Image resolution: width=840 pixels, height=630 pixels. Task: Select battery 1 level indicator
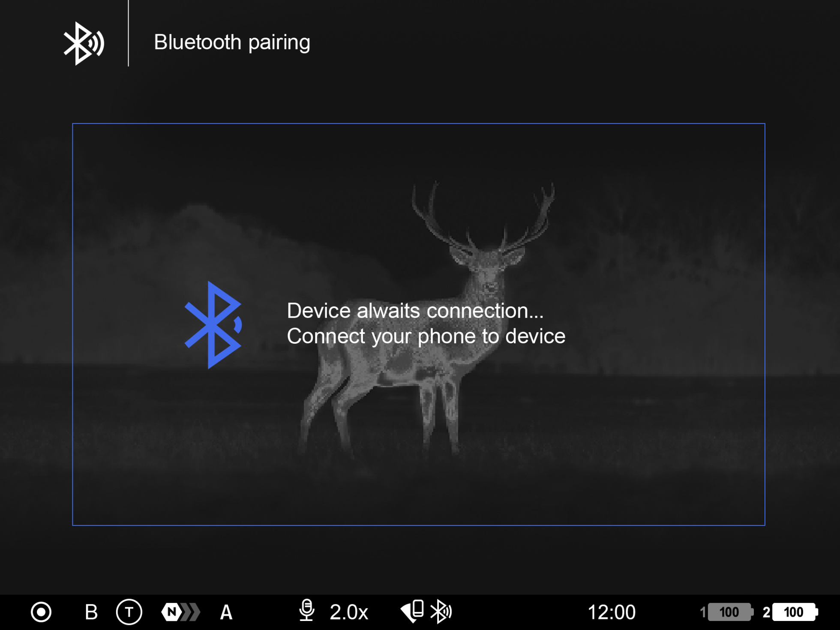(x=730, y=612)
